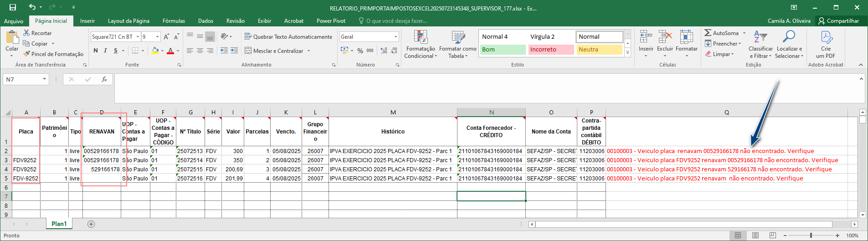Open the Arquivo menu

click(14, 21)
